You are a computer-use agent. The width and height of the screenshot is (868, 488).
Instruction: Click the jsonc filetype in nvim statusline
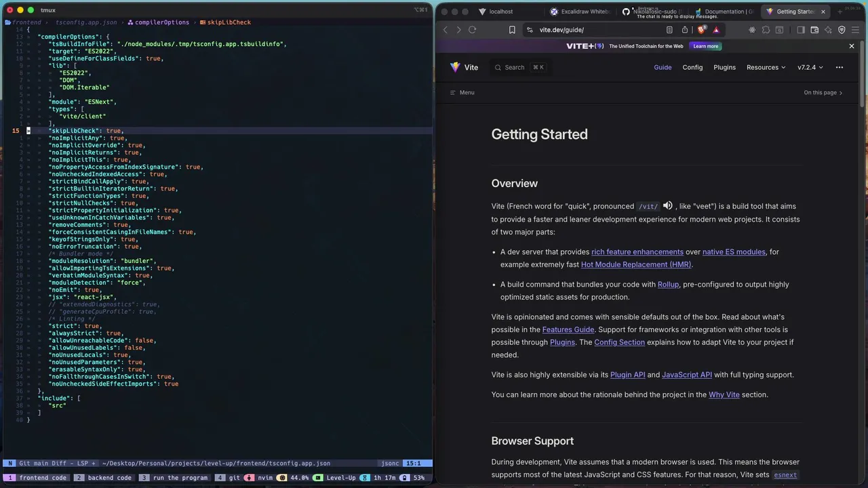coord(390,464)
